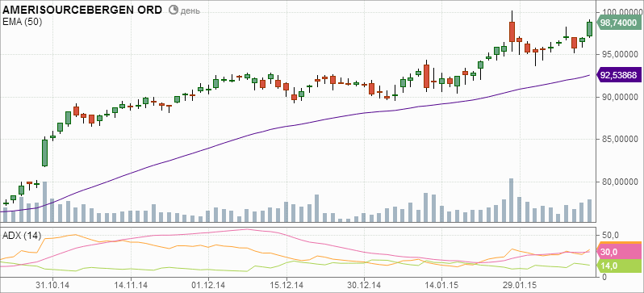Click the 31.10.14 date label
The height and width of the screenshot is (293, 644).
pos(52,284)
